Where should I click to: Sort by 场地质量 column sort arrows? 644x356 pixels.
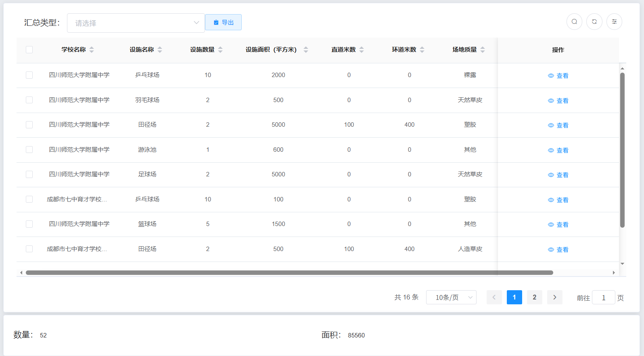pos(483,50)
